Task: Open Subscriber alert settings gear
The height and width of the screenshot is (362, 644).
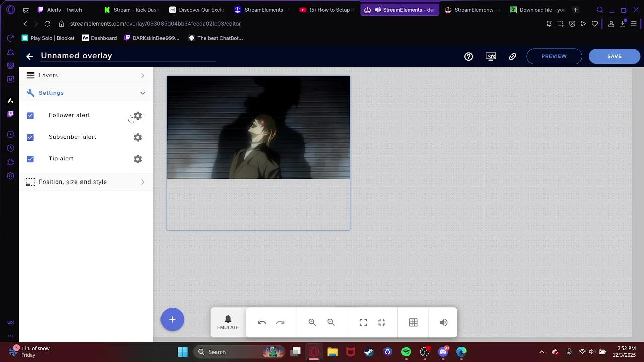Action: pyautogui.click(x=138, y=137)
